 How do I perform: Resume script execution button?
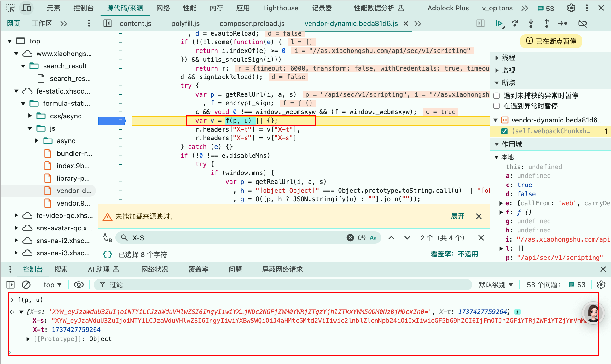tap(499, 24)
